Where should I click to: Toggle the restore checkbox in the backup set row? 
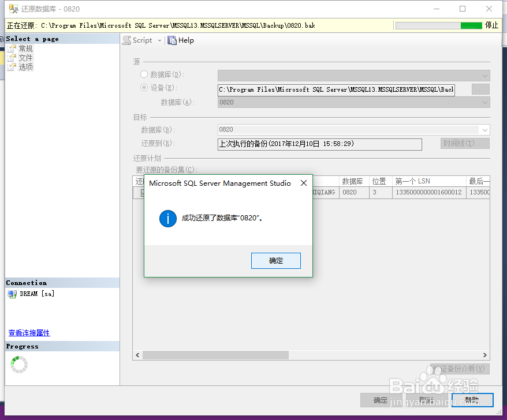pos(142,193)
